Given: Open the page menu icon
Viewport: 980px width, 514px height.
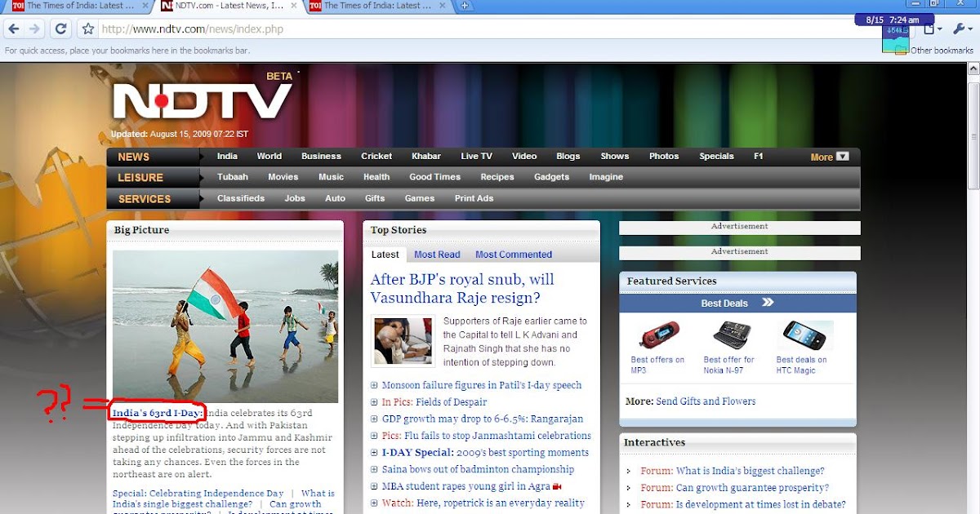Looking at the screenshot, I should click(x=931, y=29).
